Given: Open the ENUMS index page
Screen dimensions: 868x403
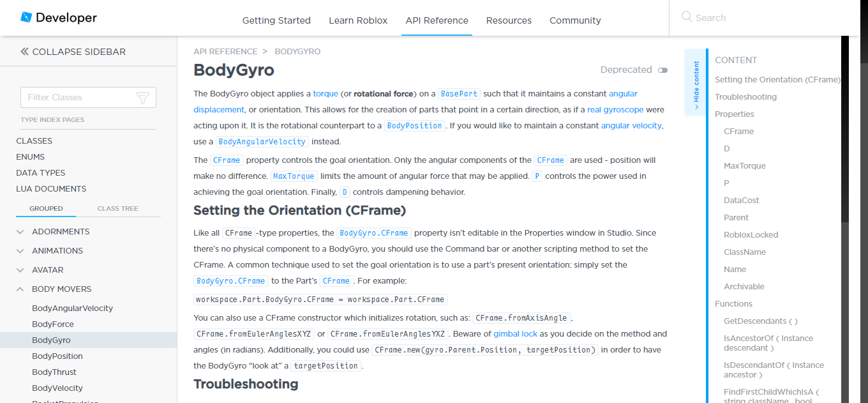Looking at the screenshot, I should [x=31, y=157].
